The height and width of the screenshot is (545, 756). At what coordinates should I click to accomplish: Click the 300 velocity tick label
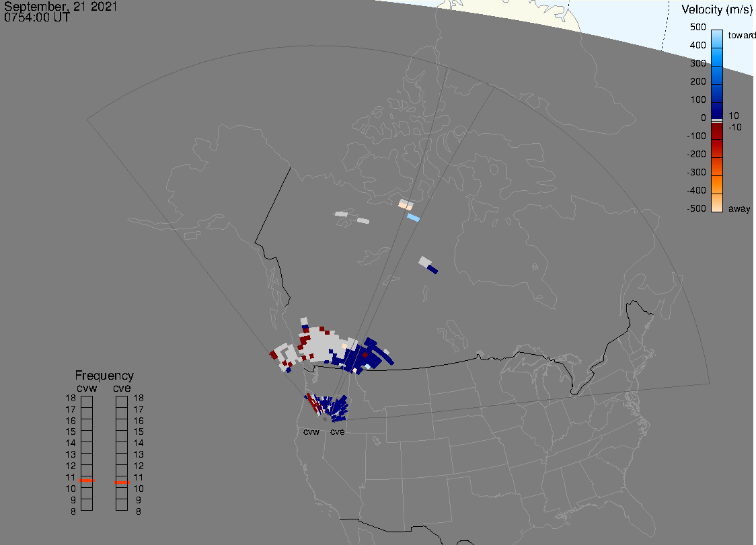(697, 64)
